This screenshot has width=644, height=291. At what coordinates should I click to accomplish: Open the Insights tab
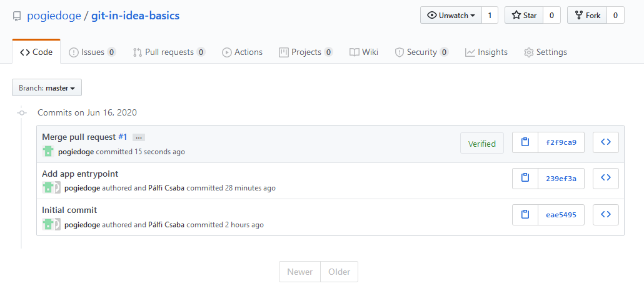click(486, 52)
